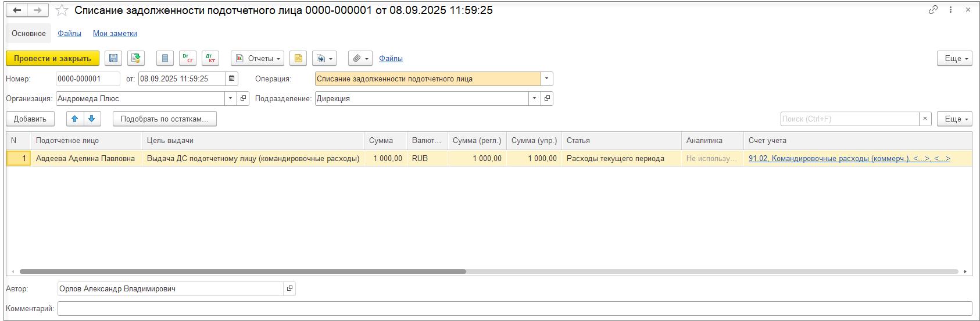Open the create-based-on dropdown button
Image resolution: width=980 pixels, height=321 pixels.
pos(324,58)
